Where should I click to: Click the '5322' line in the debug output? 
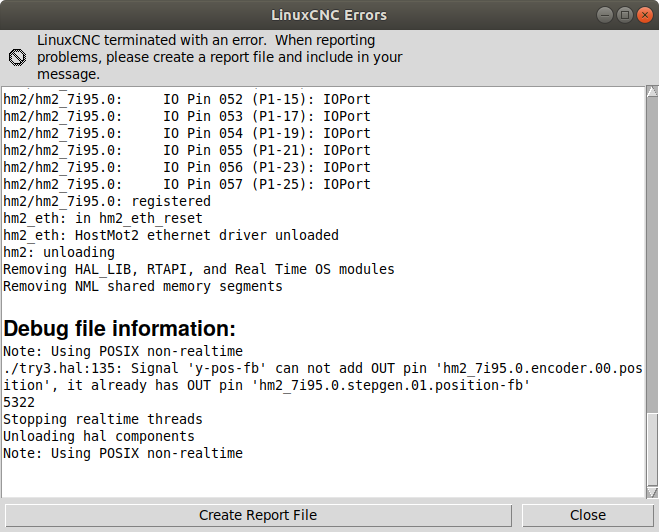click(x=19, y=402)
